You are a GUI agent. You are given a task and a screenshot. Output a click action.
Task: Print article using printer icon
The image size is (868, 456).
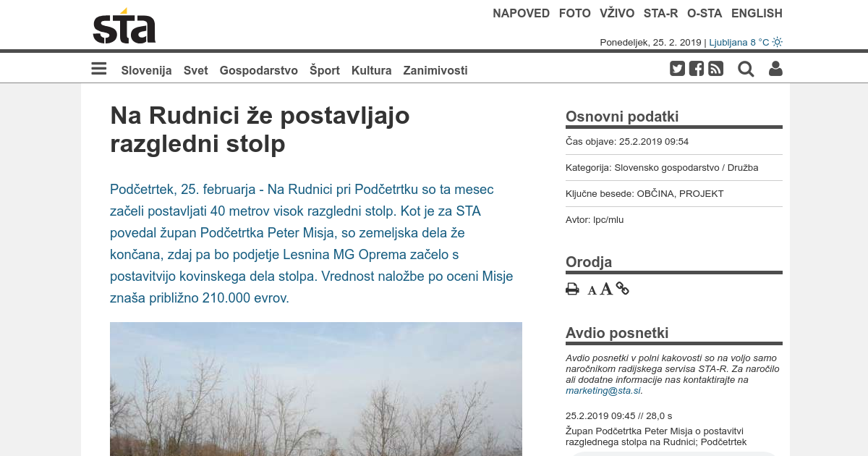[x=572, y=290]
